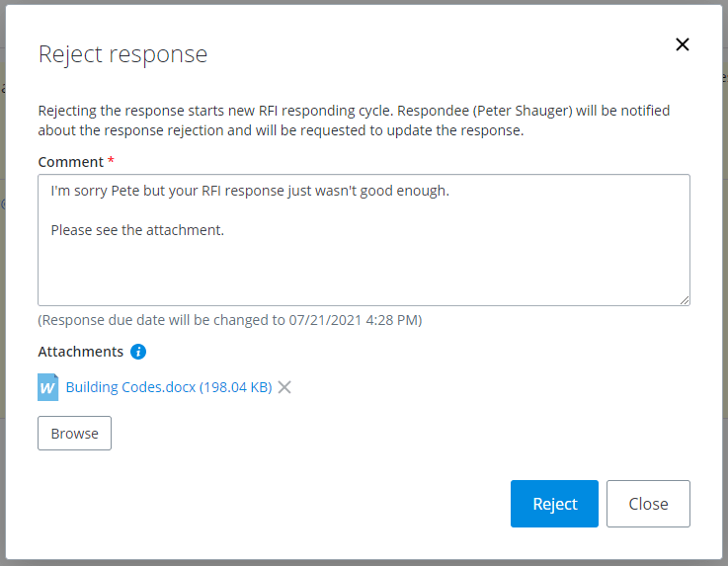Click the Word document file icon

point(48,387)
